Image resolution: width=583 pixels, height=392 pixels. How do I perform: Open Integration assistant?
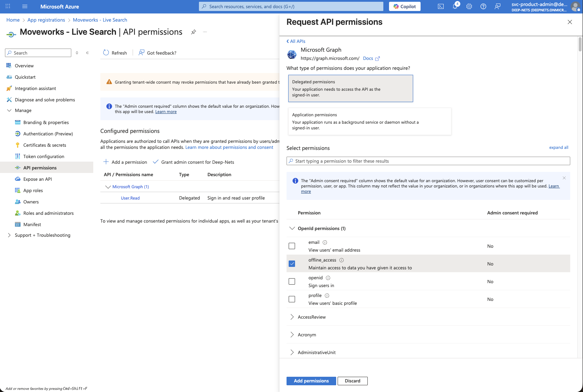tap(35, 88)
